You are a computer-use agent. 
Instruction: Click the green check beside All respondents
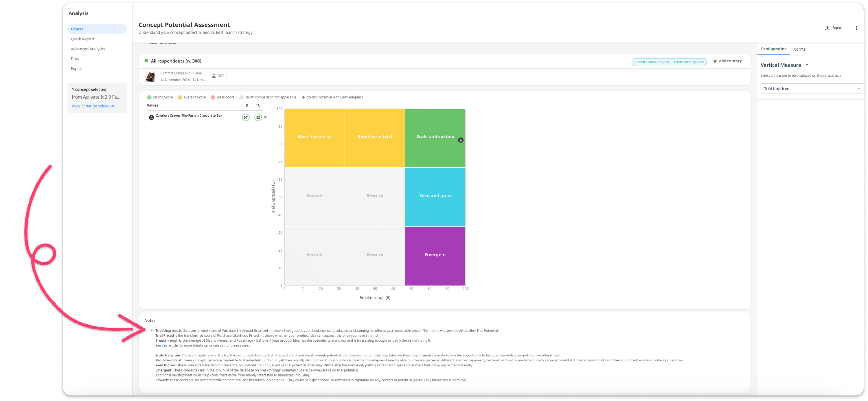146,61
